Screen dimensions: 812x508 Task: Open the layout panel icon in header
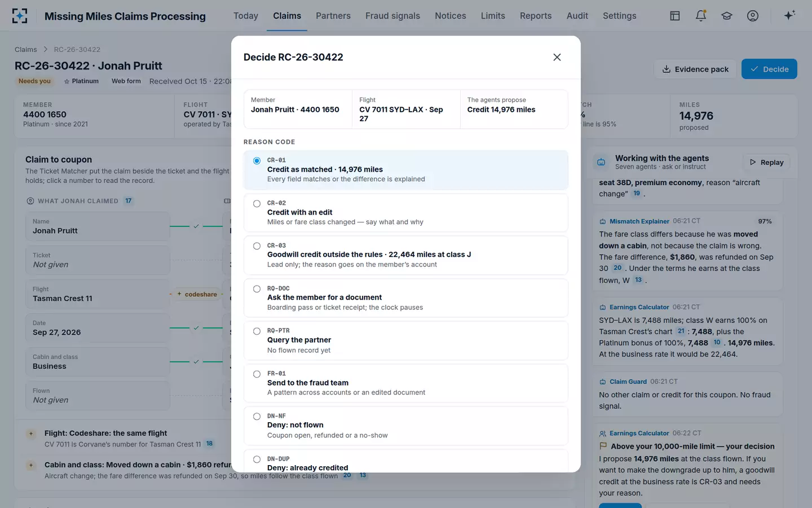click(675, 16)
